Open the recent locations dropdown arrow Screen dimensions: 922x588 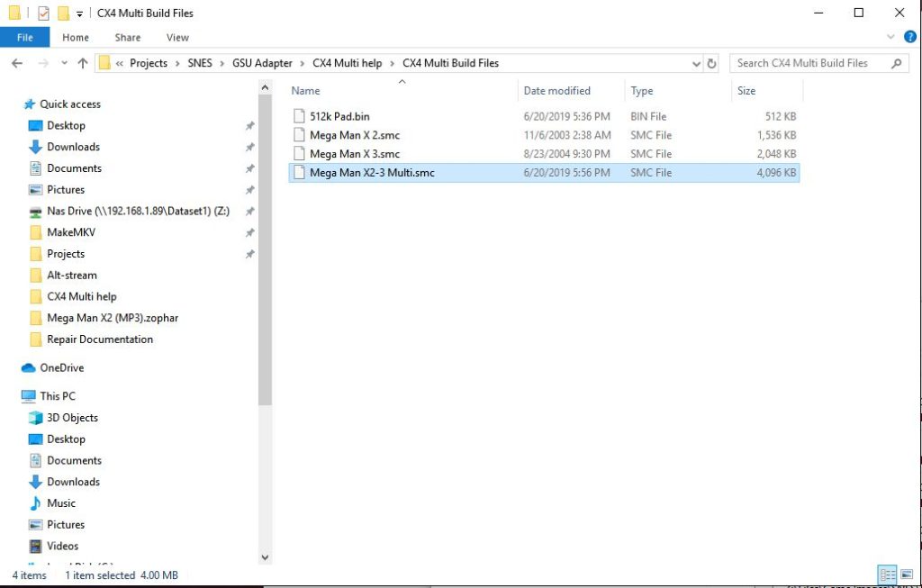(x=64, y=63)
